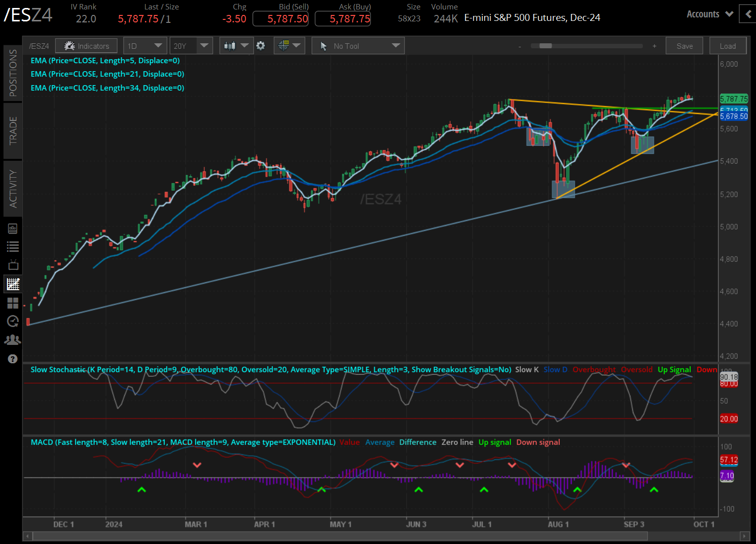Click the zoom in plus icon

click(654, 46)
